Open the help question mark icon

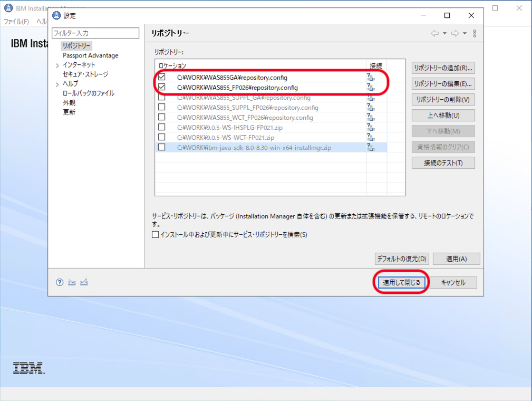pos(60,282)
